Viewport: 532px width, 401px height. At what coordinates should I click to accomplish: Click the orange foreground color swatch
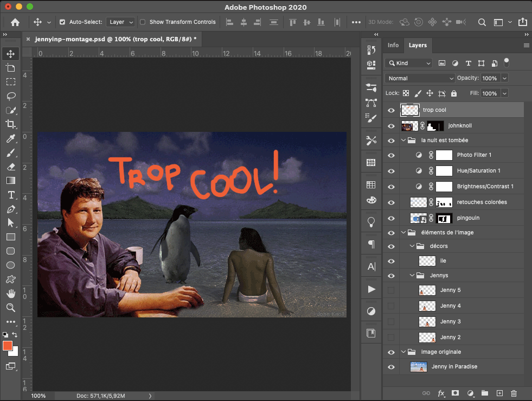(x=8, y=346)
